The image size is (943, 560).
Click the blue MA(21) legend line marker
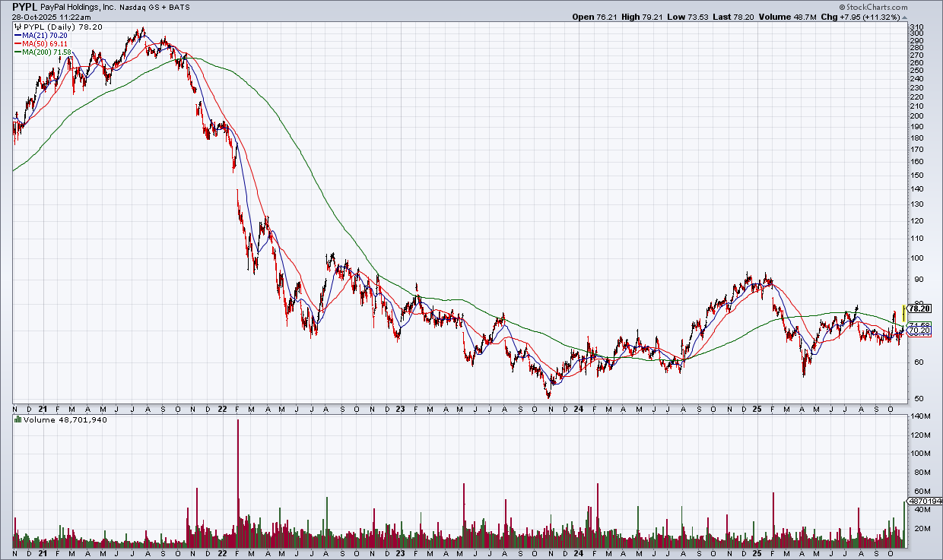17,35
